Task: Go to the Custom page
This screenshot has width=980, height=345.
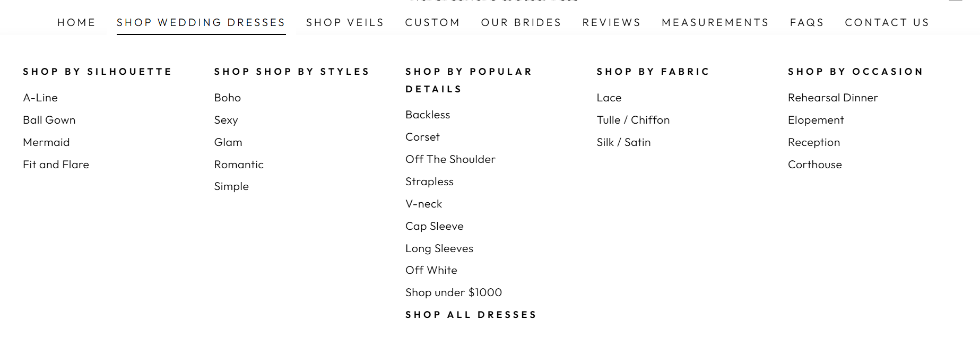Action: (x=432, y=22)
